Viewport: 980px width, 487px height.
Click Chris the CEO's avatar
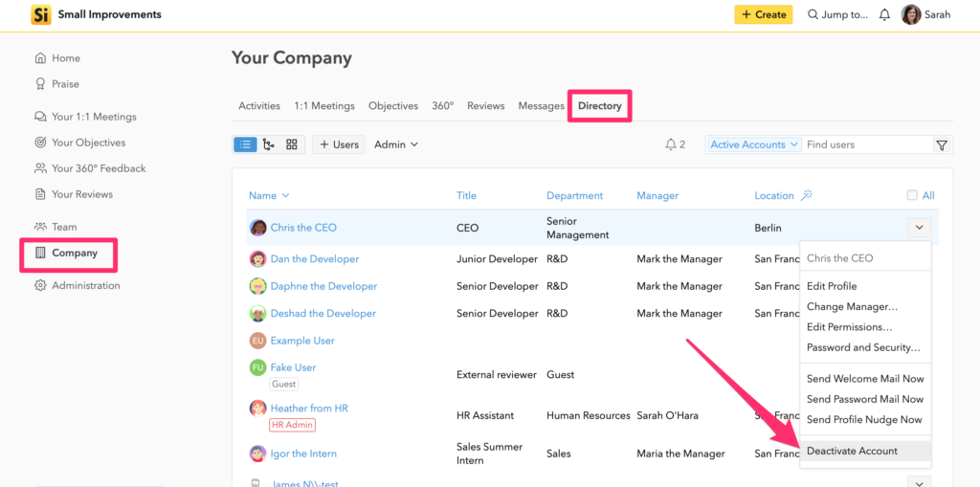tap(258, 228)
